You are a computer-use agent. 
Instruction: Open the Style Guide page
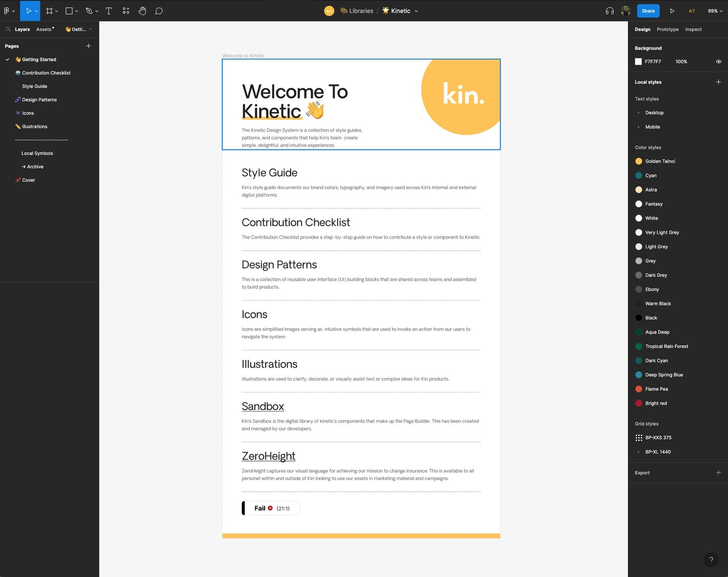(x=35, y=86)
